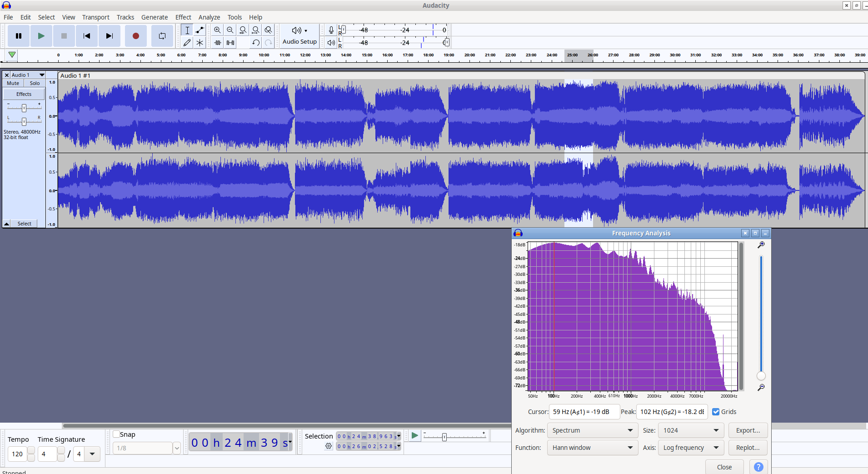Image resolution: width=868 pixels, height=474 pixels.
Task: Close the Audio 1 track
Action: pos(7,75)
